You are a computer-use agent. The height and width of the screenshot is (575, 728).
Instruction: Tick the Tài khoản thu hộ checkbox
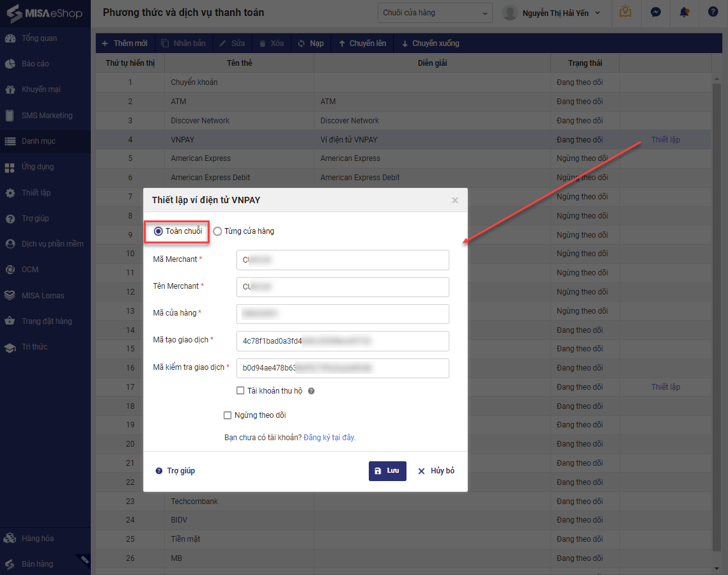coord(240,391)
